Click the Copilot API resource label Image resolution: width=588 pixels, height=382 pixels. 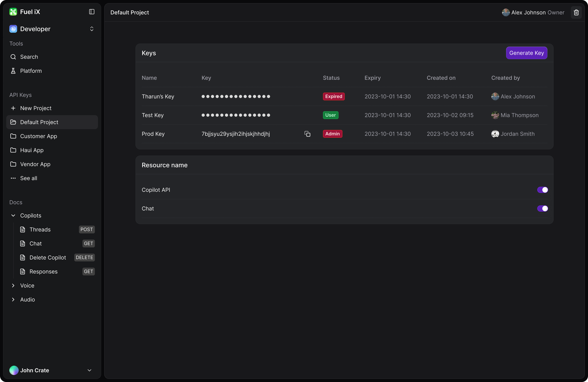156,190
